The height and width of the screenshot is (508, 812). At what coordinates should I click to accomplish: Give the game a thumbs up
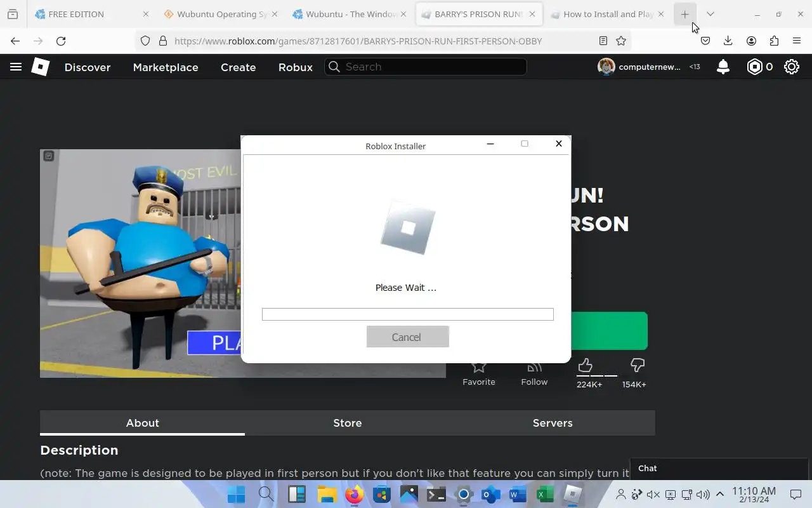(585, 365)
